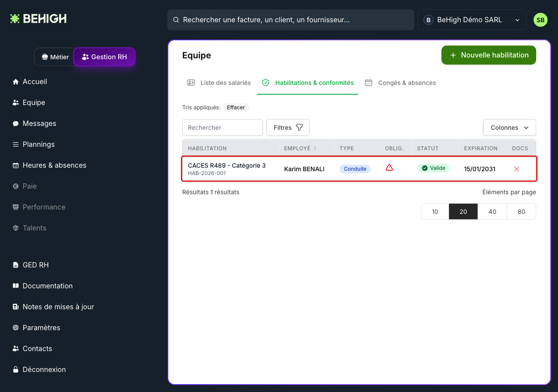Click the red warning triangle in Oblig. column
Viewport: 558px width, 392px height.
click(389, 168)
